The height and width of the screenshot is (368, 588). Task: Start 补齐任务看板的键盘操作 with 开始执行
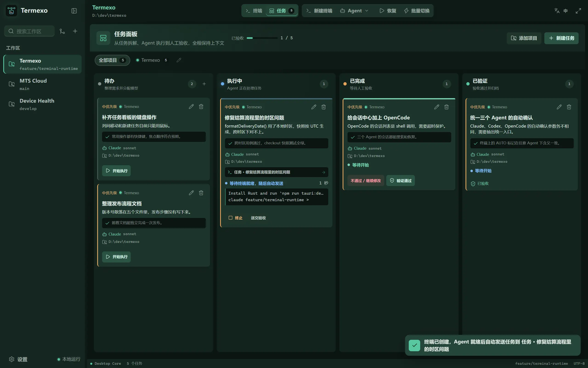click(116, 171)
